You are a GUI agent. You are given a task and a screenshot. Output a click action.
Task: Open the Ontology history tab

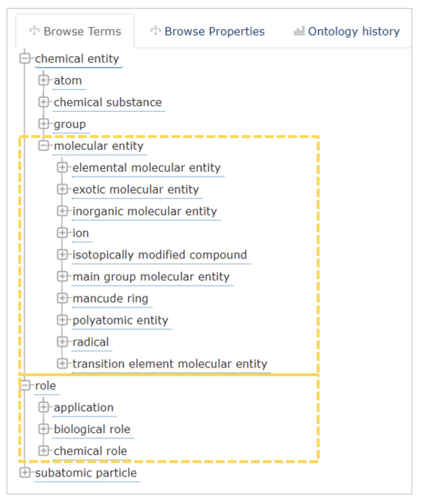[347, 31]
